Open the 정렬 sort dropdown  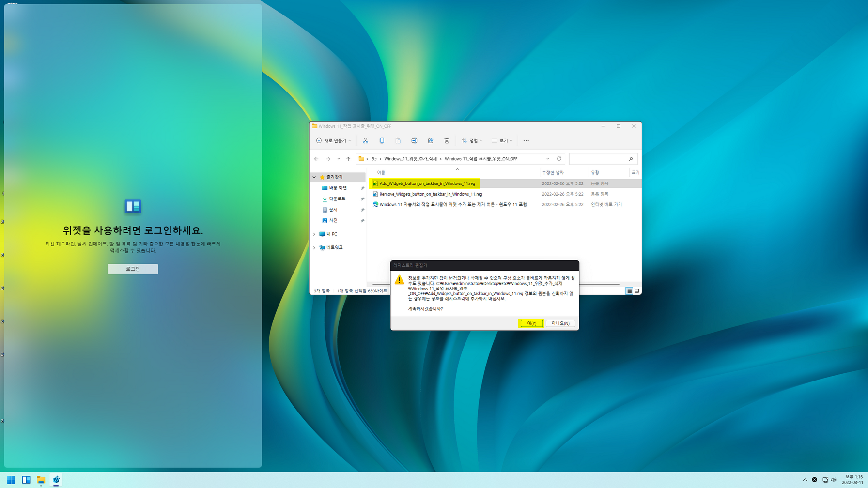pos(472,141)
